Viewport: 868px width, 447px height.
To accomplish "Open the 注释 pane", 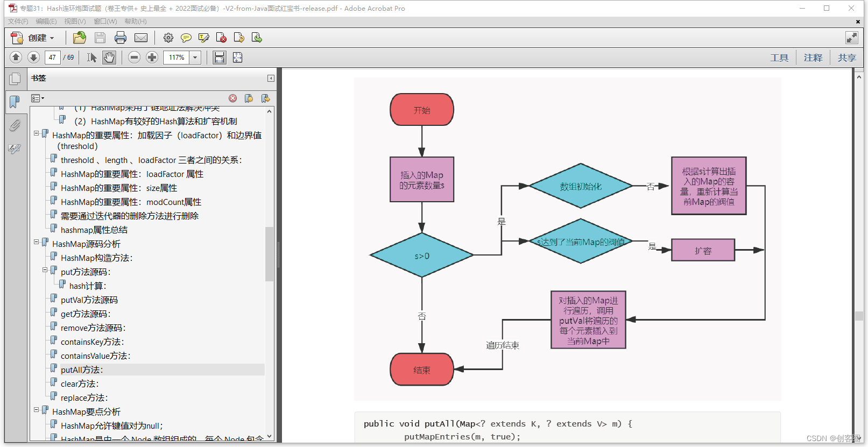I will click(x=813, y=58).
